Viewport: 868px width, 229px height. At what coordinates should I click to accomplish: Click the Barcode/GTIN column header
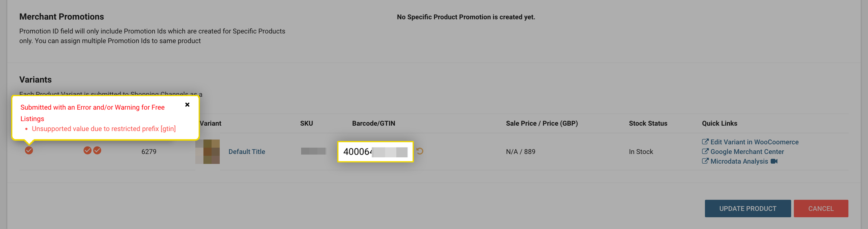(373, 123)
